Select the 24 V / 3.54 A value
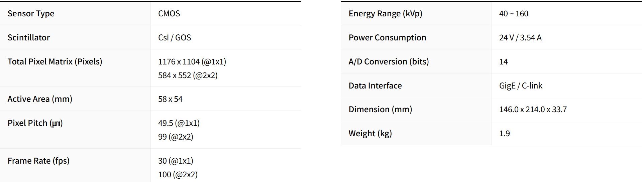This screenshot has height=182, width=644. 520,38
